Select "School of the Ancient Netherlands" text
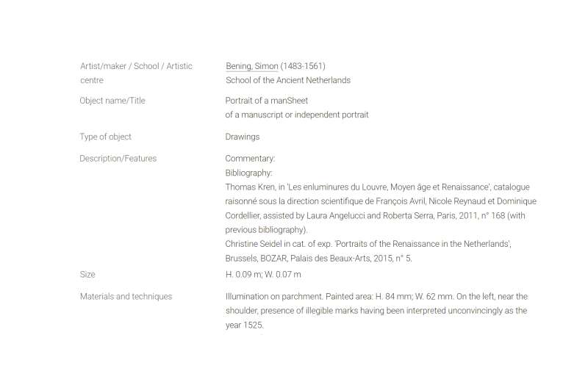Viewport: 588px width, 371px height. (288, 80)
